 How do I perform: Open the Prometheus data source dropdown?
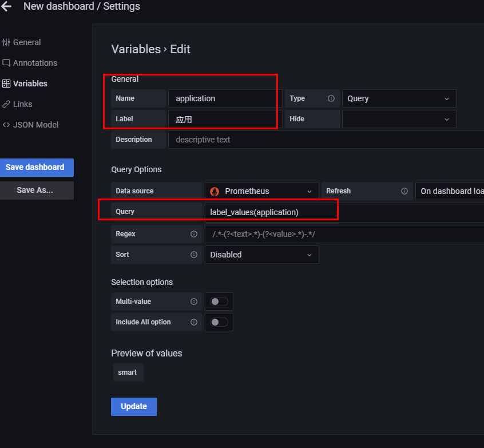click(262, 191)
